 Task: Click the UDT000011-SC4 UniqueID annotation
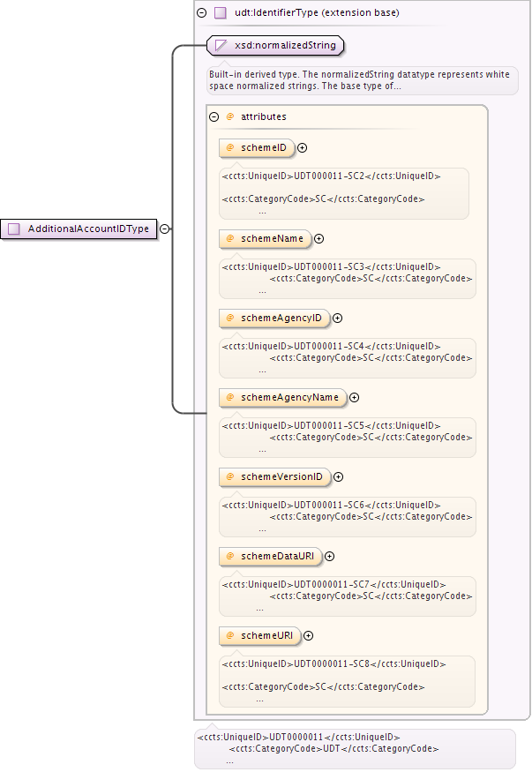[331, 346]
